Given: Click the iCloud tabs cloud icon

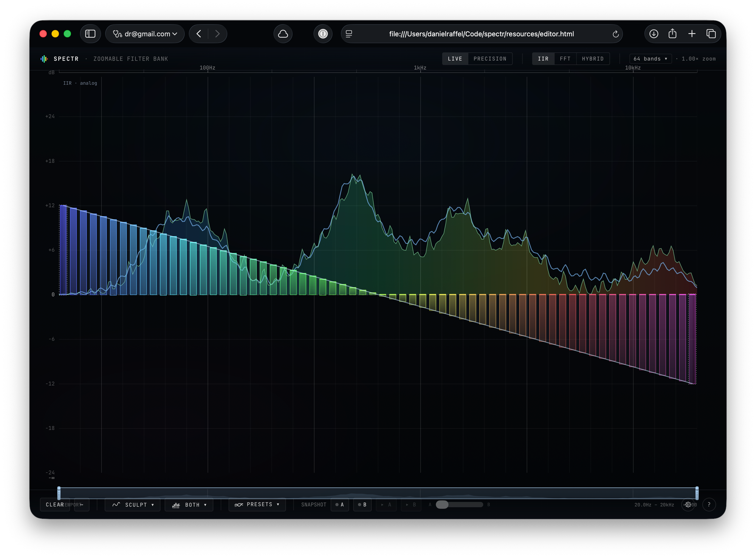Looking at the screenshot, I should coord(283,34).
